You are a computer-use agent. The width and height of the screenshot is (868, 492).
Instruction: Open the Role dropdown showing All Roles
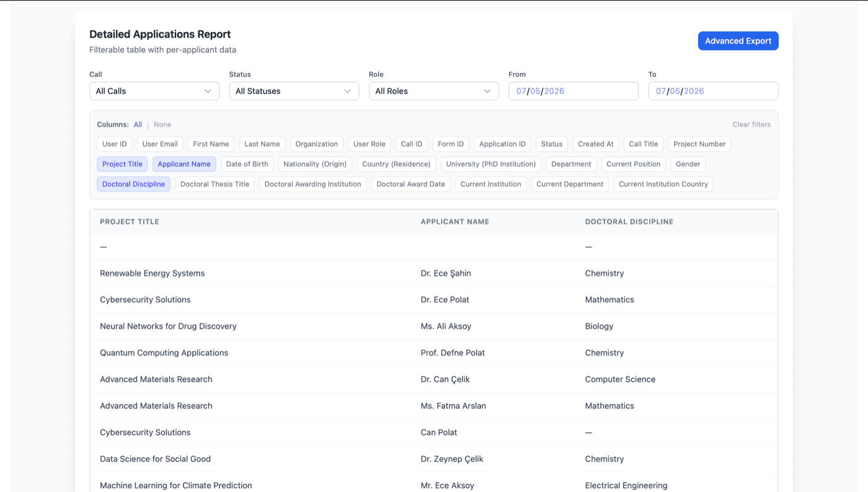click(433, 91)
